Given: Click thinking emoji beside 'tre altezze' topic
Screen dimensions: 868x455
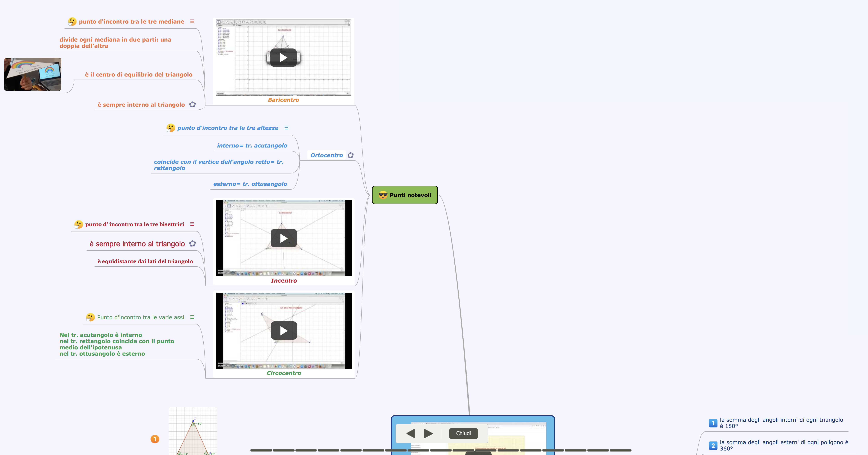Looking at the screenshot, I should click(171, 128).
